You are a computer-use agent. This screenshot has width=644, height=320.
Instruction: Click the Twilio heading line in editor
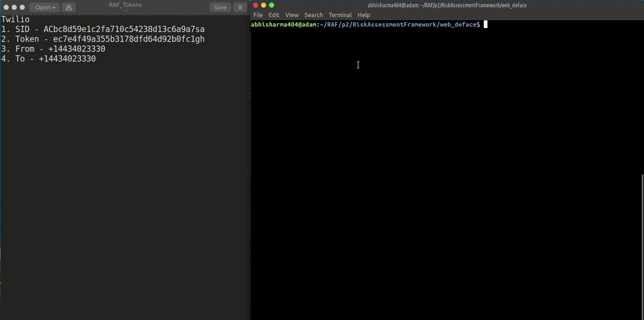[15, 19]
